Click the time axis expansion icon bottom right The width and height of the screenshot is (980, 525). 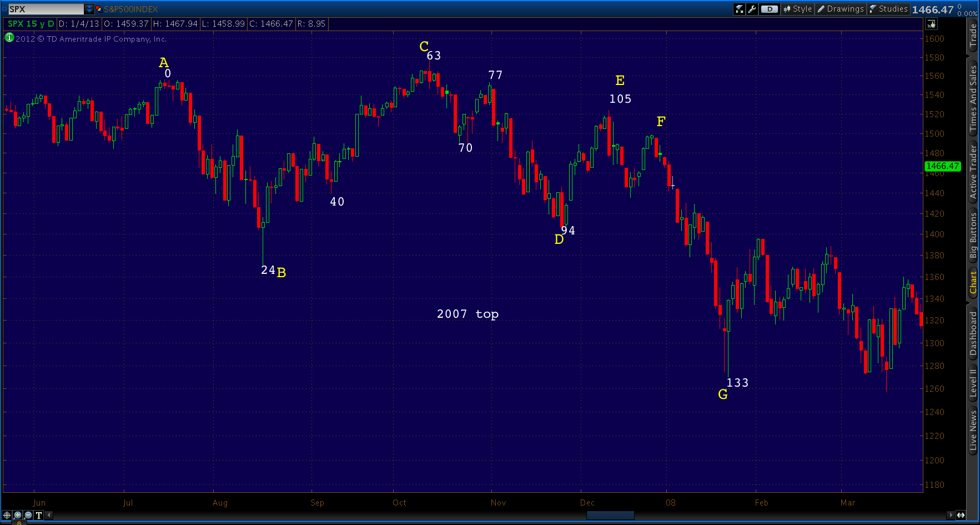[x=961, y=515]
